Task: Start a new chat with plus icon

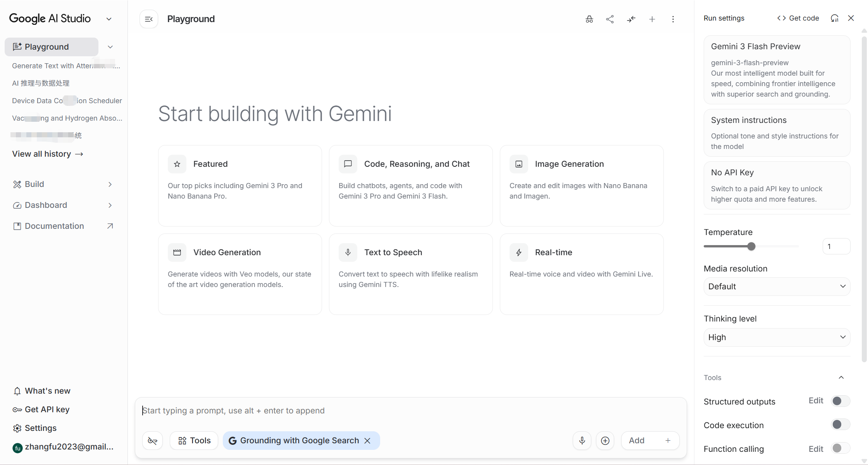Action: tap(652, 19)
